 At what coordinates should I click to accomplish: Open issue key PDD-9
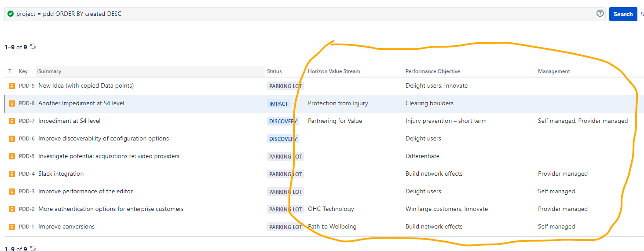coord(27,86)
